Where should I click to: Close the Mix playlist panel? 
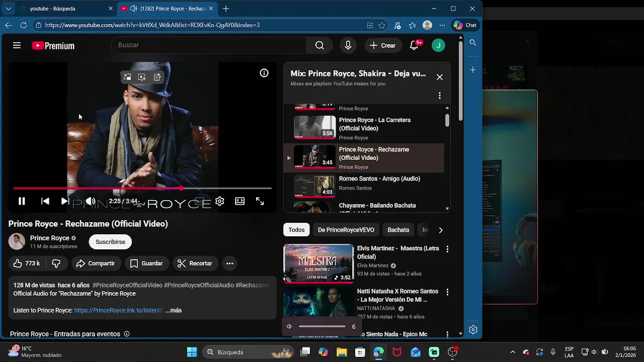440,77
